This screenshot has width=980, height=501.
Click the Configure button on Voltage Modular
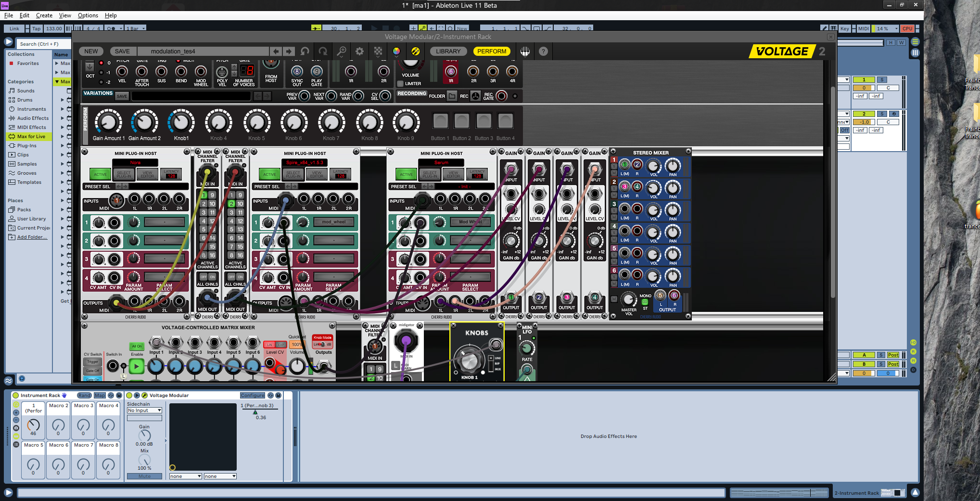tap(253, 395)
